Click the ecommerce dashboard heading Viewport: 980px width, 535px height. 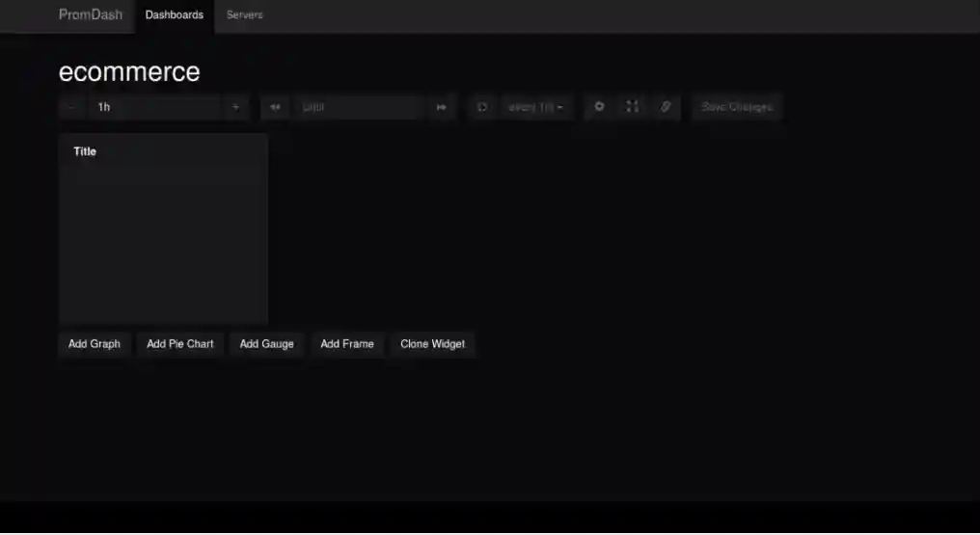click(x=129, y=71)
